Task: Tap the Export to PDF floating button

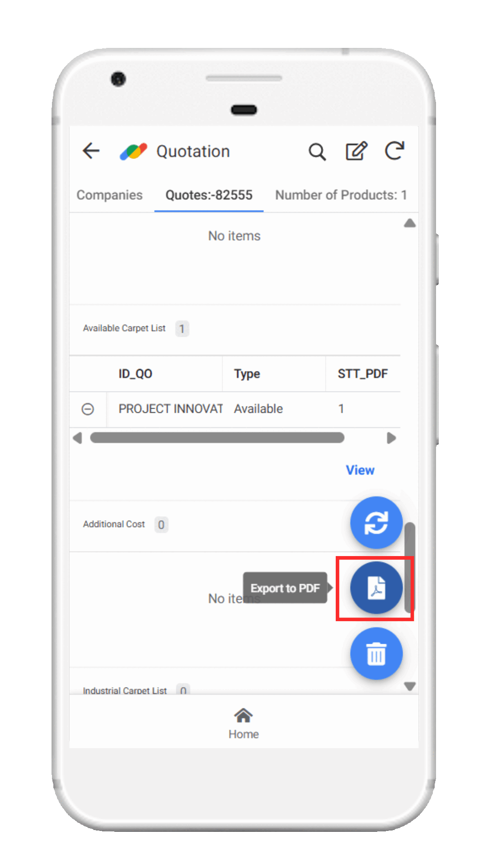Action: coord(376,588)
